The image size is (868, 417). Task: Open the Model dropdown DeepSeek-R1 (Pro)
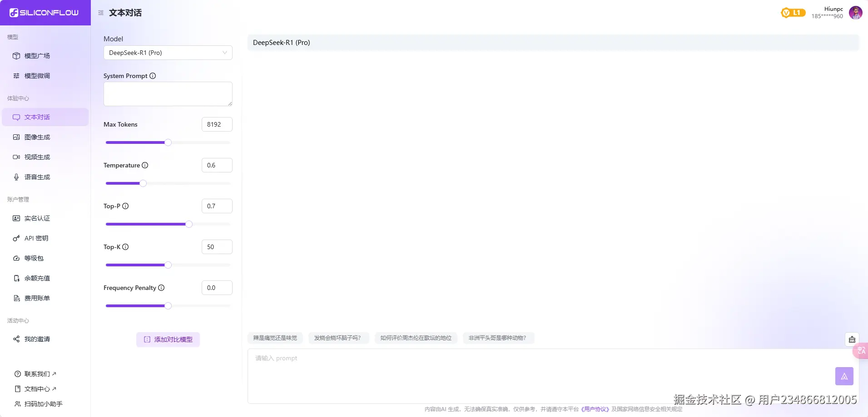point(168,53)
